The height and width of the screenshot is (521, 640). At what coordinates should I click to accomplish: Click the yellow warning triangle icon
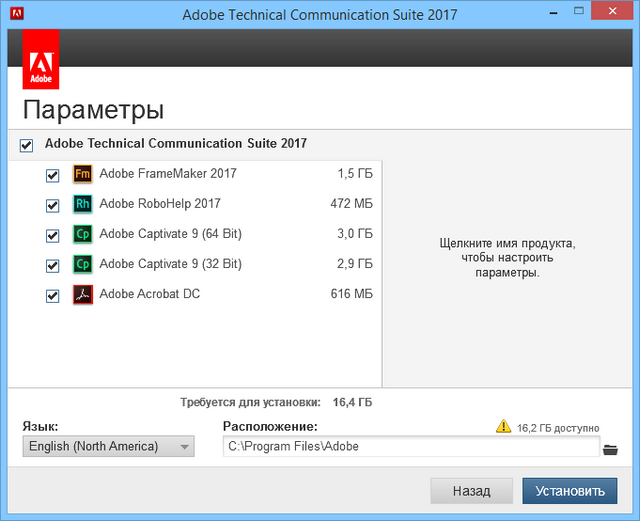(504, 427)
